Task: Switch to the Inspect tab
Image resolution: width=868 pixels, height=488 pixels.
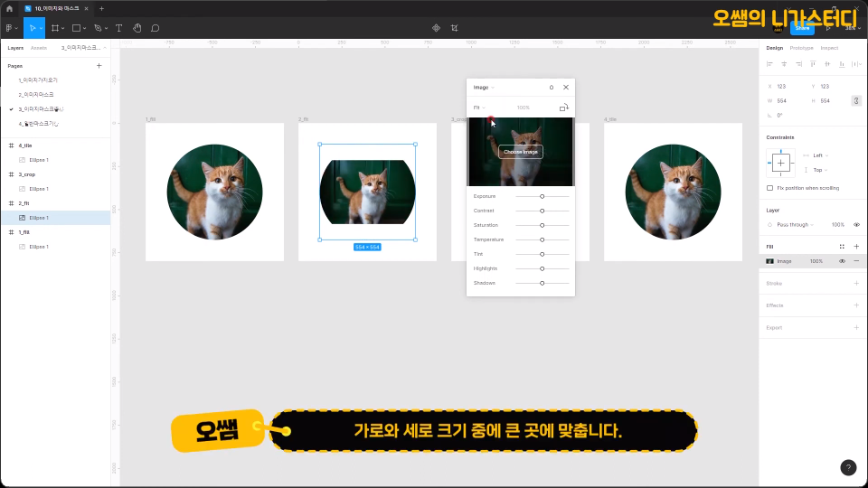Action: (x=829, y=48)
